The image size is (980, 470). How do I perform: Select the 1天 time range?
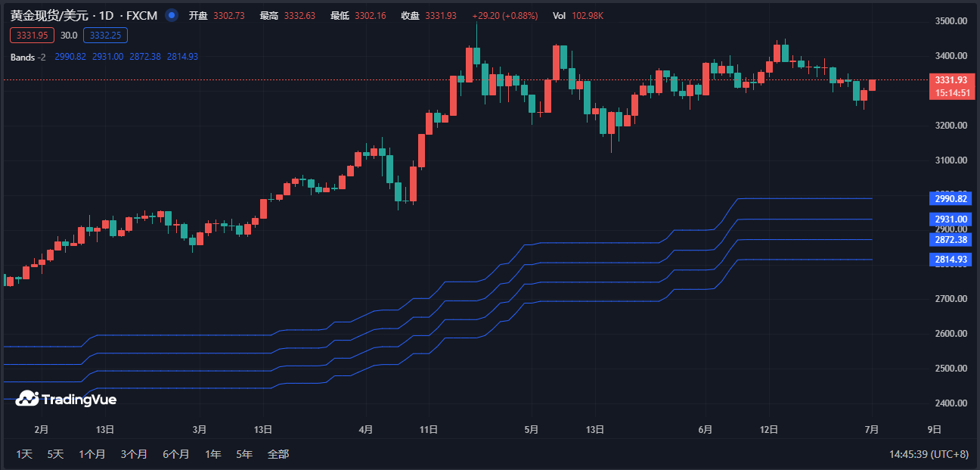point(25,454)
